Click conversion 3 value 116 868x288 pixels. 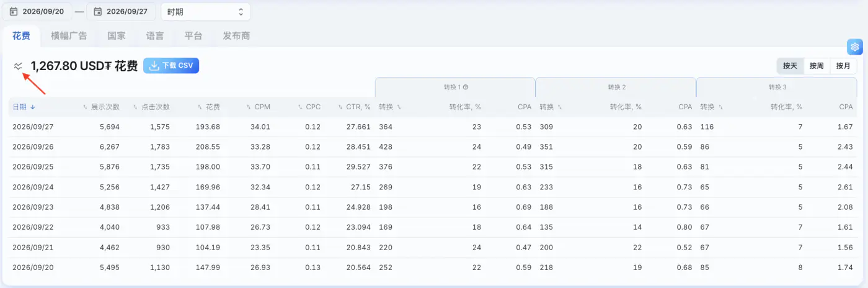[x=707, y=127]
